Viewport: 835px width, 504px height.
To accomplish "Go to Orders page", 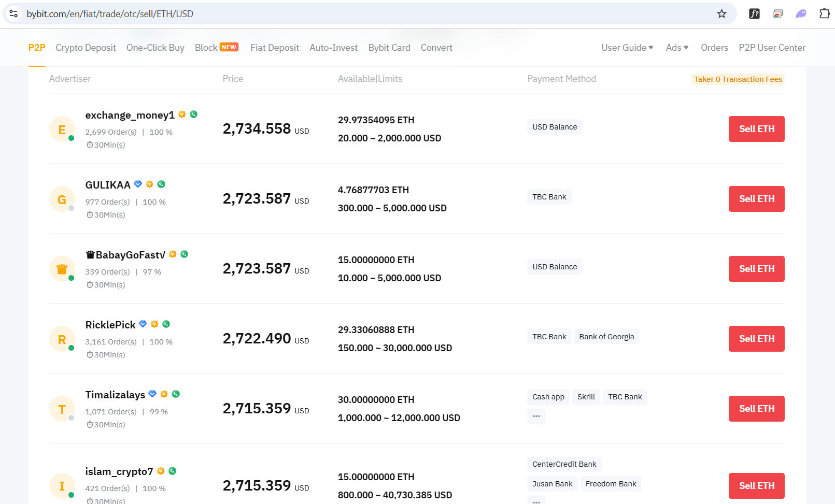I will point(714,48).
